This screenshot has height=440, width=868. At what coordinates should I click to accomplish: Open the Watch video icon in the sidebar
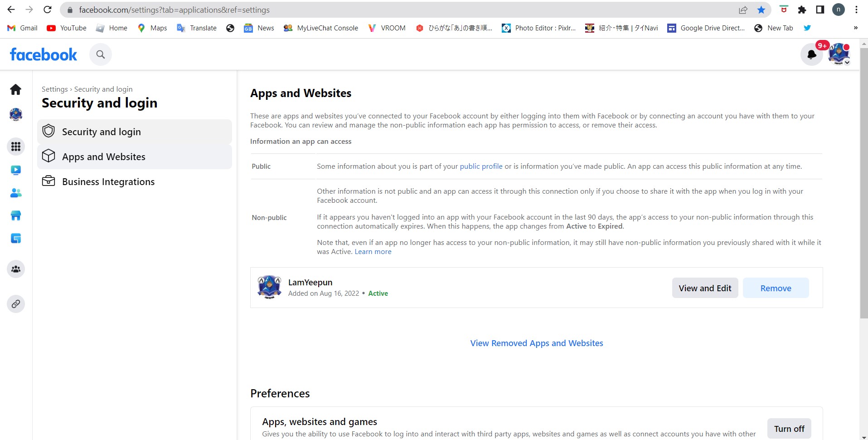(16, 170)
